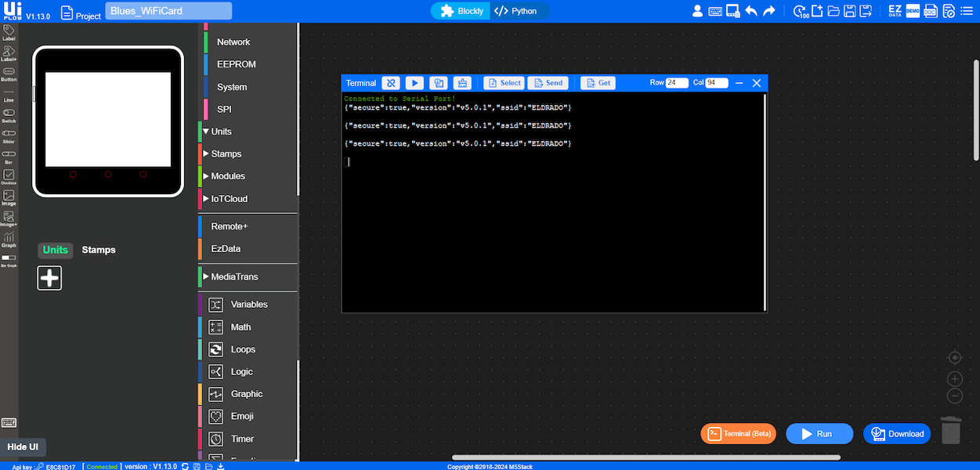
Task: Click the save-as export icon
Action: point(866,11)
